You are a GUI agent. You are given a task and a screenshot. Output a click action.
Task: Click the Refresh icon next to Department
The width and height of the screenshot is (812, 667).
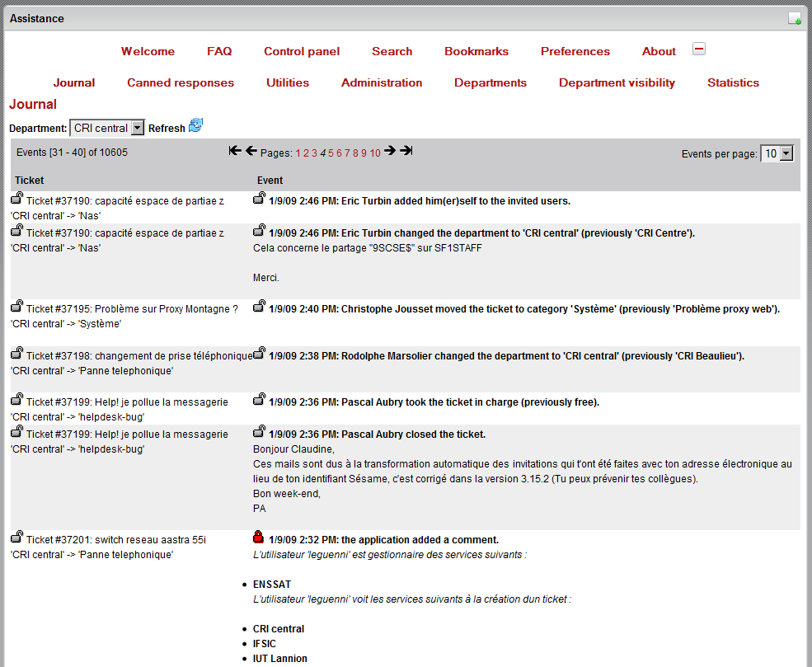tap(195, 125)
